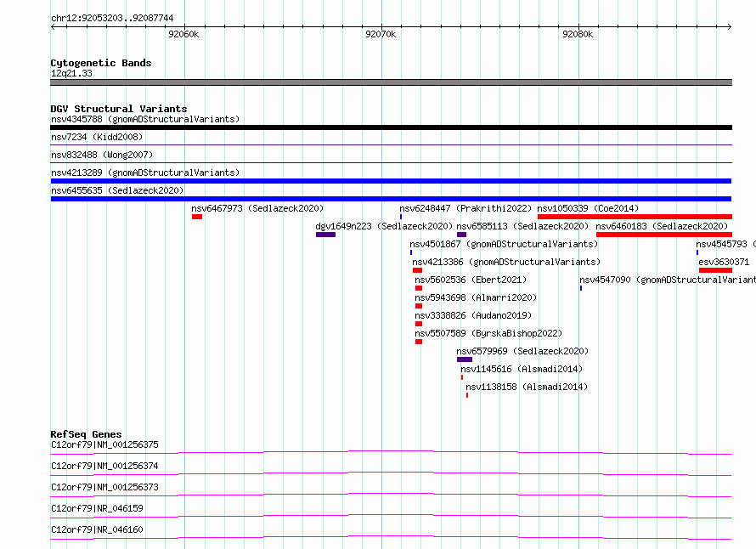
Task: Open the nsv4345788 (gnomADStructuralVariants) label
Action: (145, 119)
